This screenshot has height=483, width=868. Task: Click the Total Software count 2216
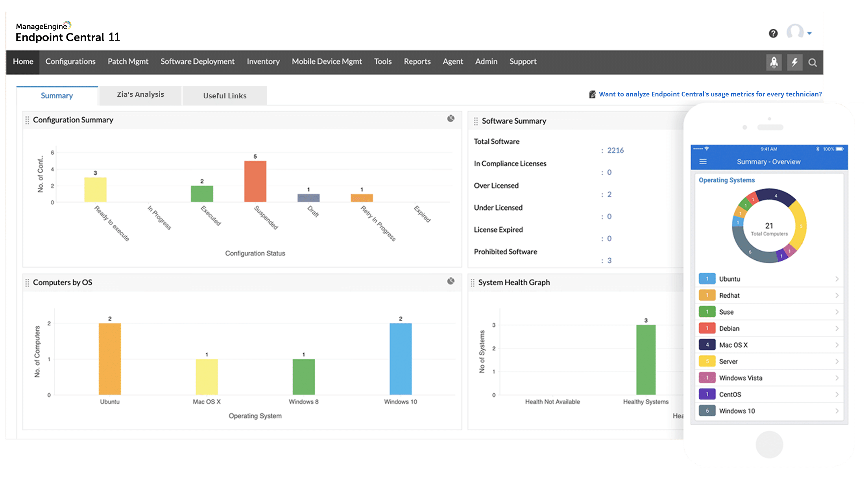[x=615, y=150]
